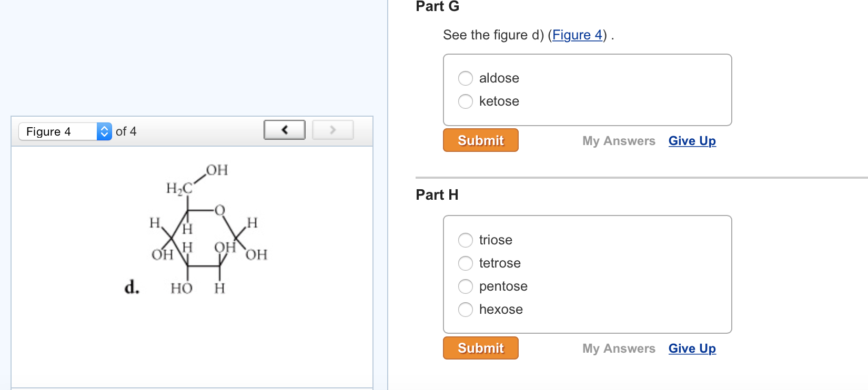Select the hexose radio button
This screenshot has width=868, height=390.
click(465, 310)
